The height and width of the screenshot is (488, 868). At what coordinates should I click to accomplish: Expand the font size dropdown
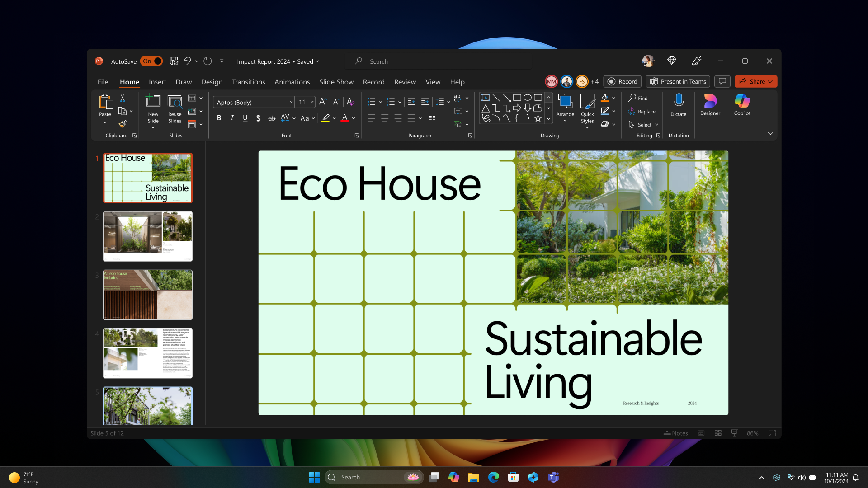[x=312, y=103]
